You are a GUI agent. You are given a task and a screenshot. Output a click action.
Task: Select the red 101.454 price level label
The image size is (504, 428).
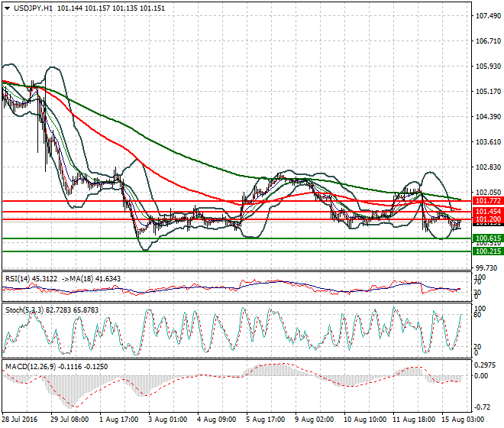click(486, 211)
